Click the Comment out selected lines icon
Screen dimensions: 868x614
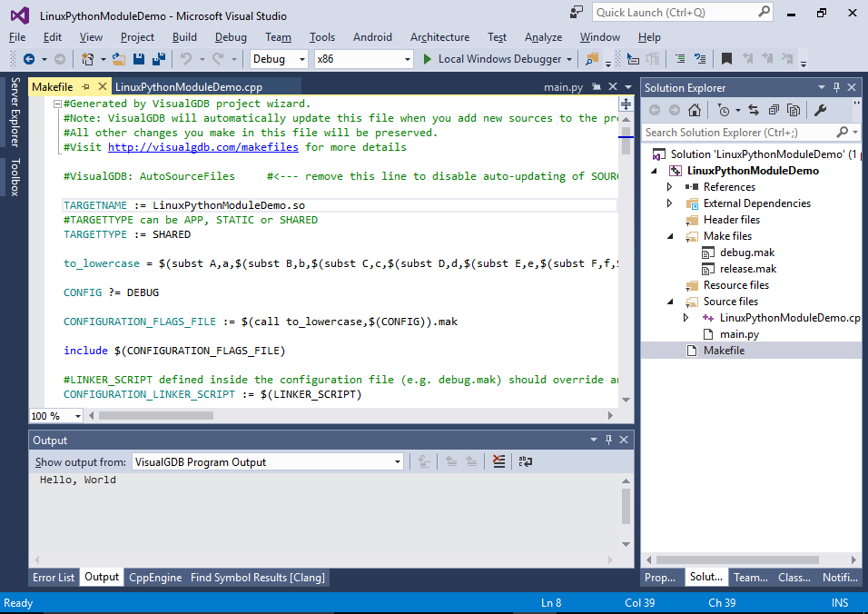point(680,59)
